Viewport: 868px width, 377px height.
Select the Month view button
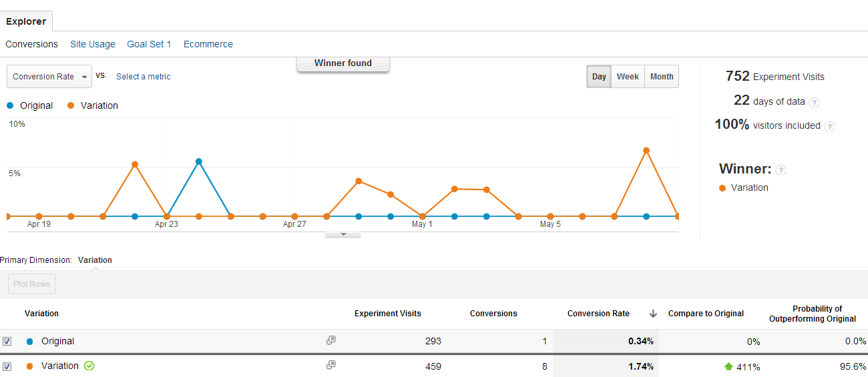[662, 77]
